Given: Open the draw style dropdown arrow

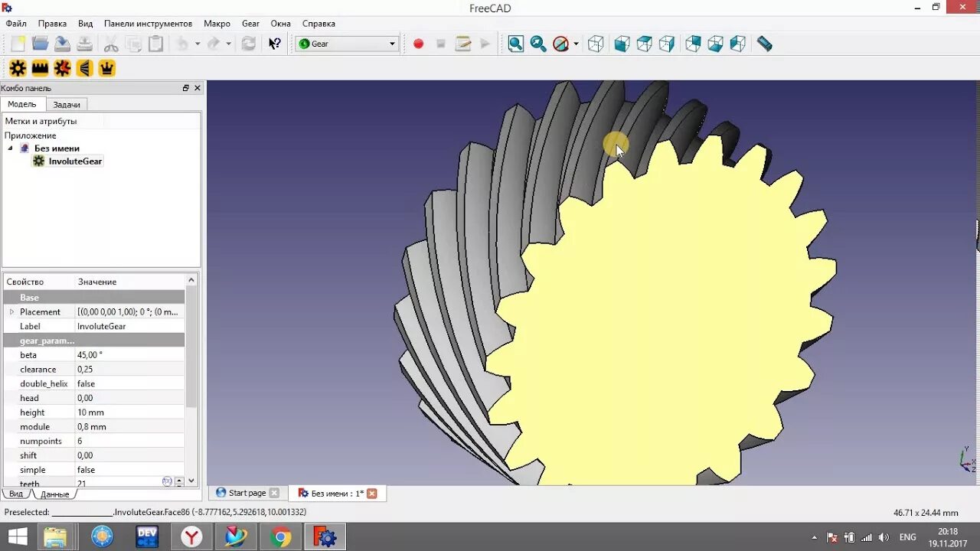Looking at the screenshot, I should (x=576, y=44).
